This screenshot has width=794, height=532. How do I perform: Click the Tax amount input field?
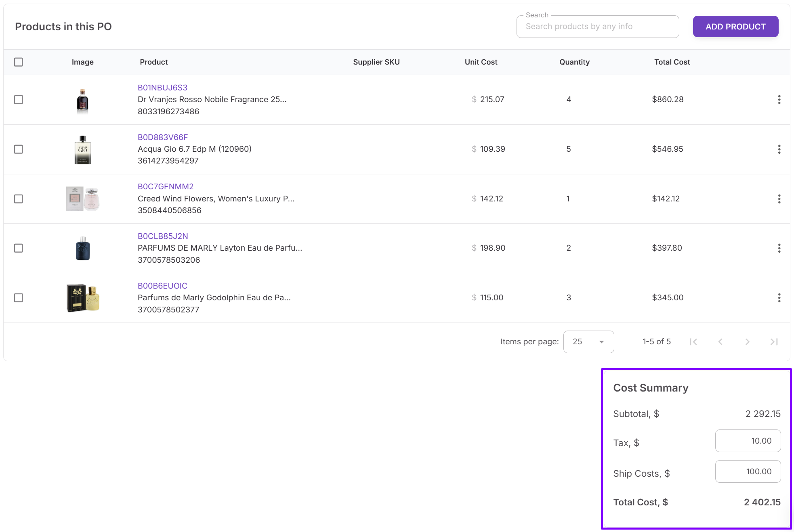[x=748, y=441]
